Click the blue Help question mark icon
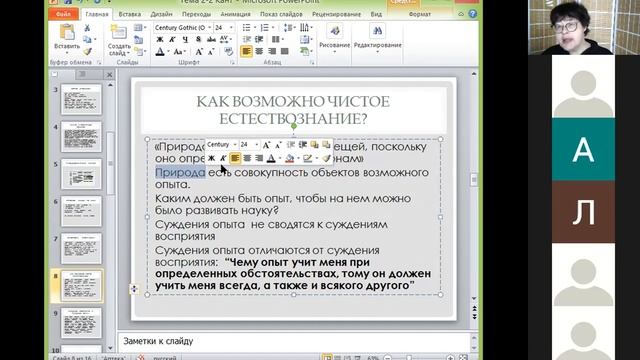The image size is (640, 360). click(x=473, y=14)
